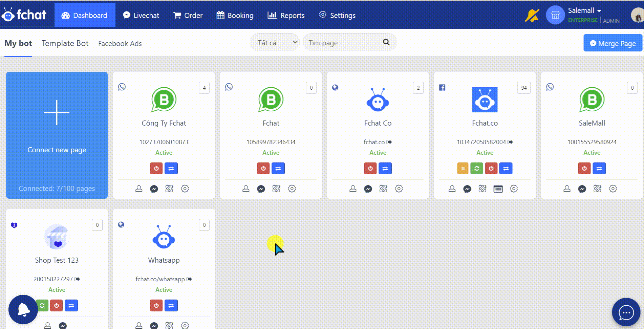Image resolution: width=644 pixels, height=329 pixels.
Task: Switch to the My bot tab
Action: tap(18, 43)
